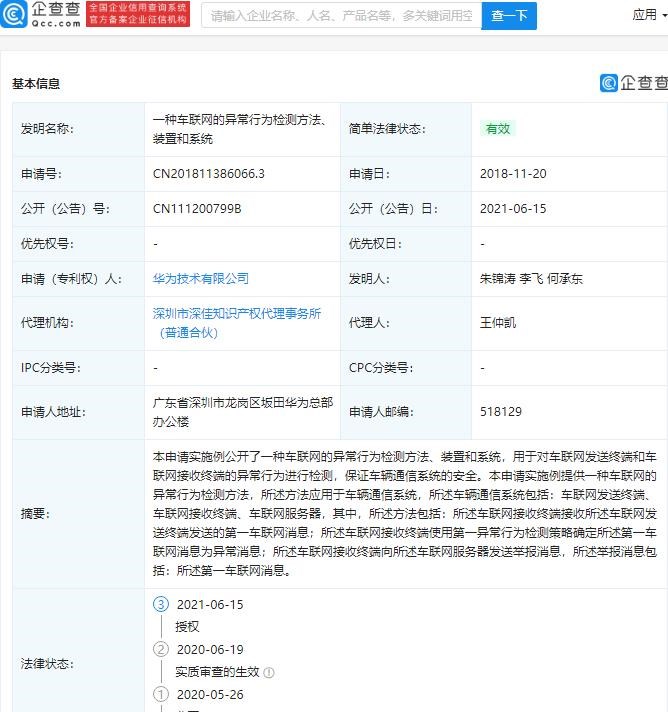This screenshot has width=668, height=712.
Task: Select the postal code 518129
Action: coord(501,411)
